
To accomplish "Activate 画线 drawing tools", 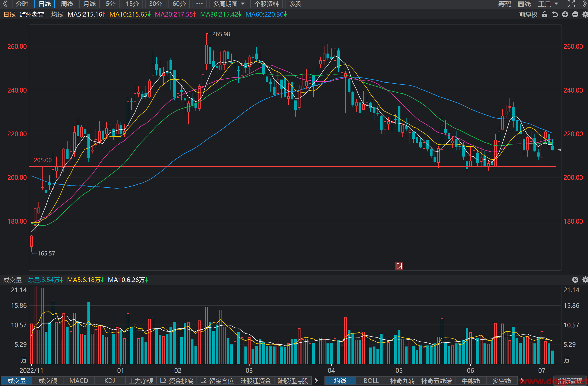I will click(524, 4).
